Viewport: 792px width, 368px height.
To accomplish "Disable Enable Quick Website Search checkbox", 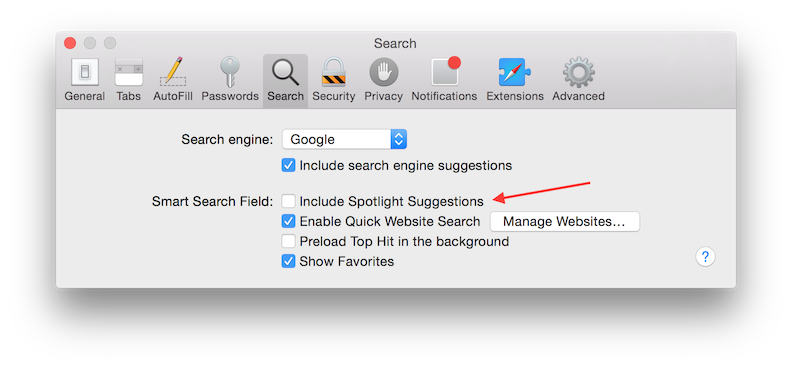I will click(x=288, y=221).
